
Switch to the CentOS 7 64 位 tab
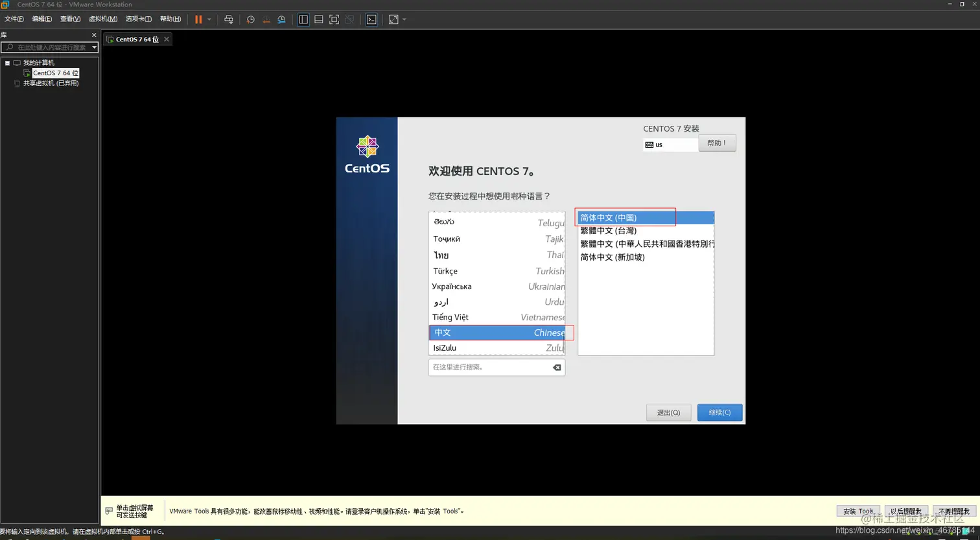[134, 39]
